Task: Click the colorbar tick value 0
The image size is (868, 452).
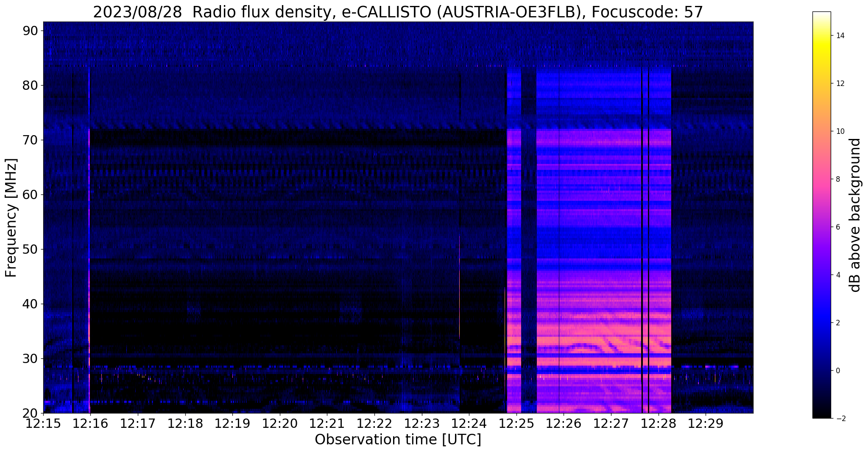Action: pos(837,371)
